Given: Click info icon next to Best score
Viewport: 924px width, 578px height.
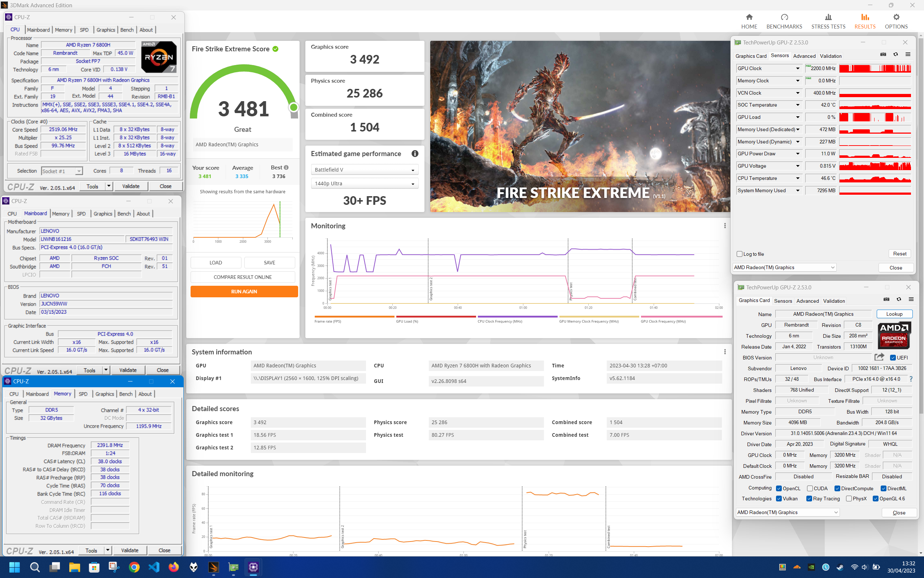Looking at the screenshot, I should [x=286, y=167].
